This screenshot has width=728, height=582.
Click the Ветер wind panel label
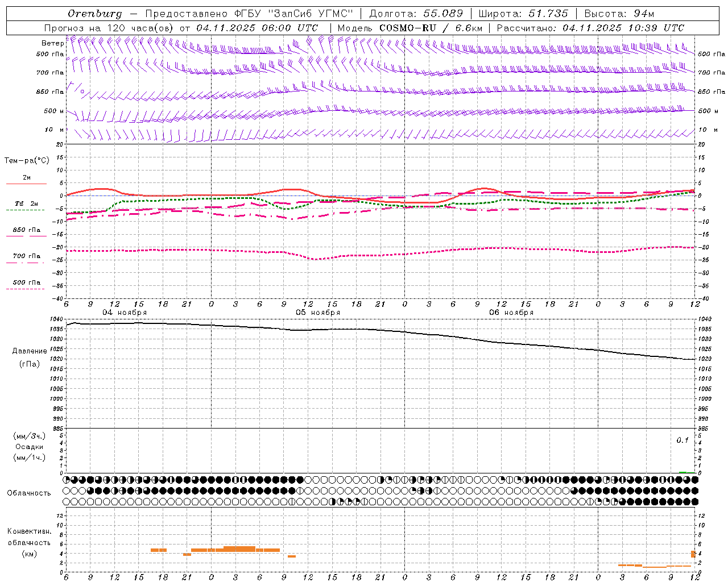point(52,43)
